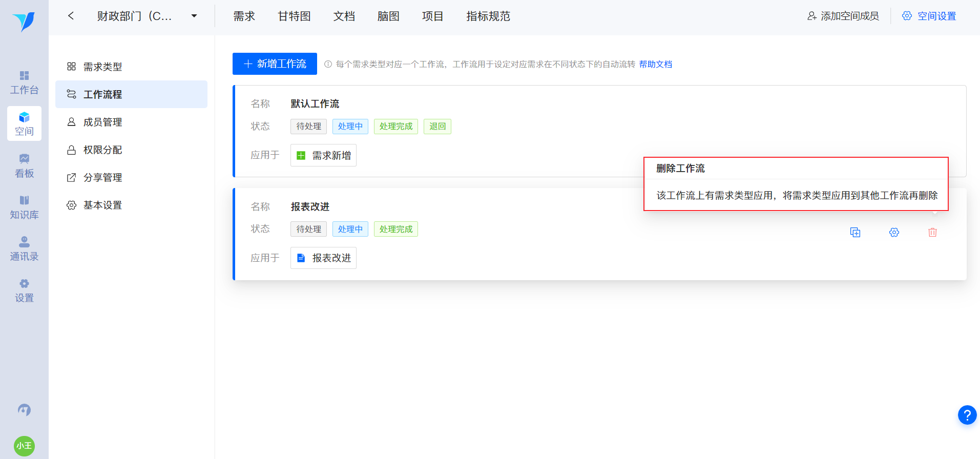
Task: Switch to the 项目 tab
Action: tap(432, 16)
